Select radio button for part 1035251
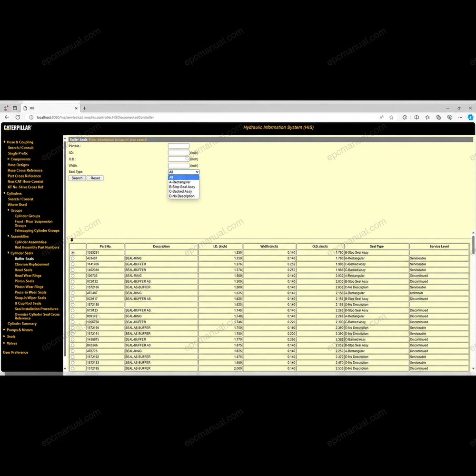 pos(72,253)
